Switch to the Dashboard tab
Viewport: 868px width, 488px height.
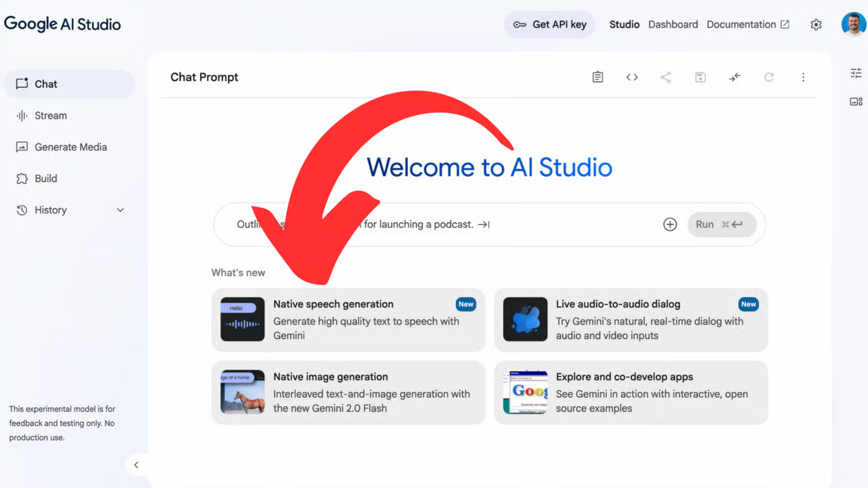(673, 25)
